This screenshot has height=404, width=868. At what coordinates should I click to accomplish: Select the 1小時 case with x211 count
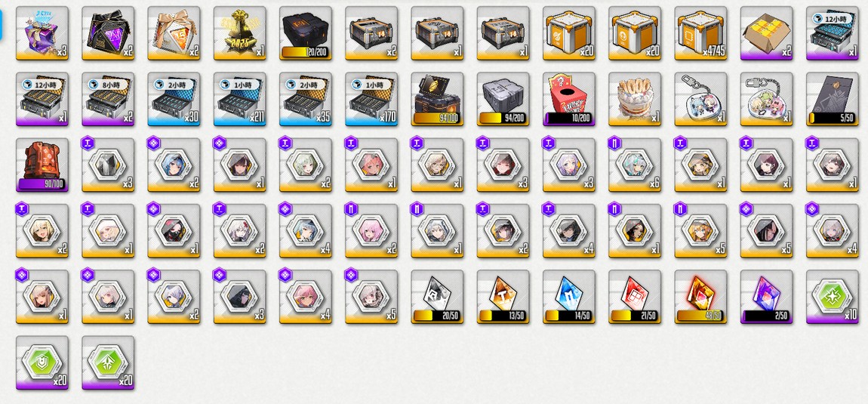[240, 99]
